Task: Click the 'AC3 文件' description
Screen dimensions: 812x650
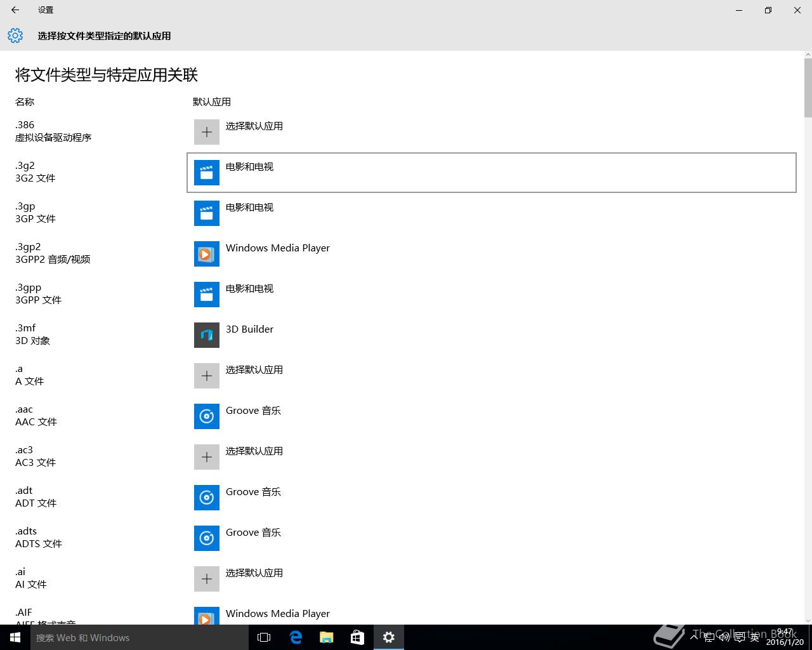Action: [36, 463]
